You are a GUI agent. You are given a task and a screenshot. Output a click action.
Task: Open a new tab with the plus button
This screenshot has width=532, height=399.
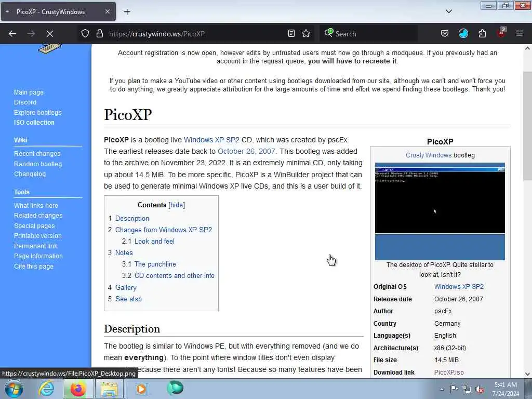coord(127,12)
